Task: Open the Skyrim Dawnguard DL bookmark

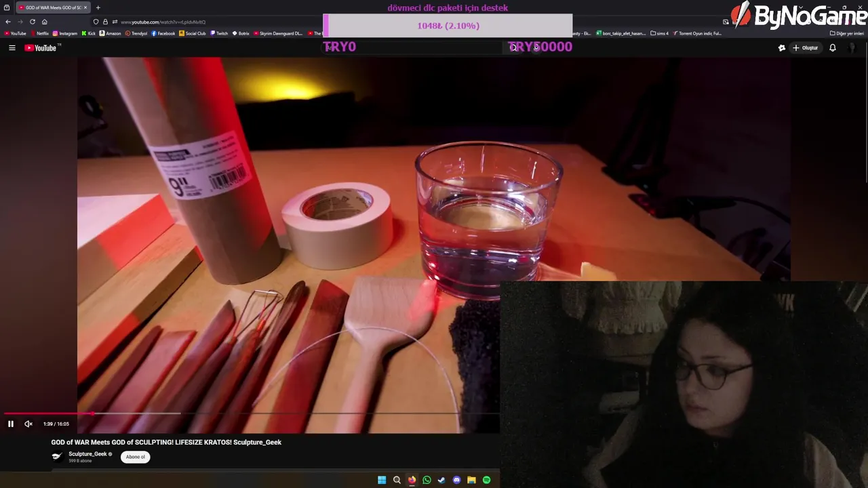Action: click(x=278, y=33)
